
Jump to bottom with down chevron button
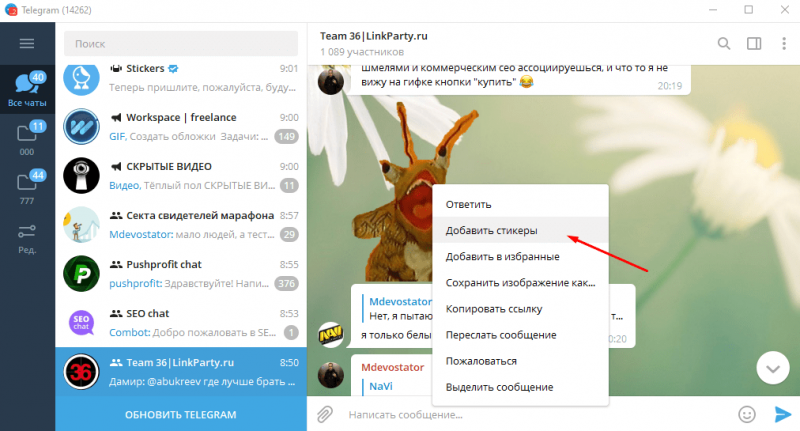point(773,368)
